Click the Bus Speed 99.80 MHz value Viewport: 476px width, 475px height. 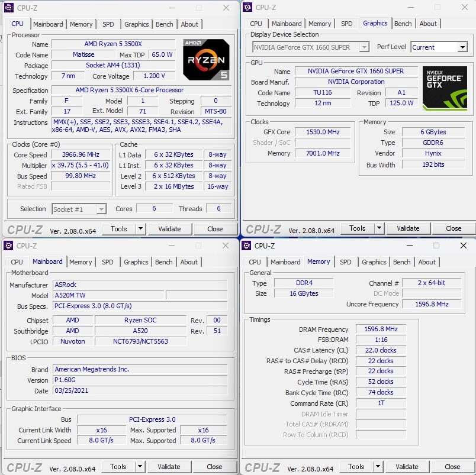click(81, 176)
